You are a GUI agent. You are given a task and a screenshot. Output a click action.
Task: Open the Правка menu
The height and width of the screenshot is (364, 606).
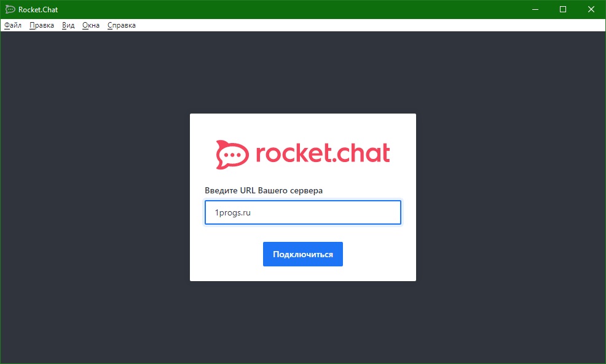pos(42,25)
